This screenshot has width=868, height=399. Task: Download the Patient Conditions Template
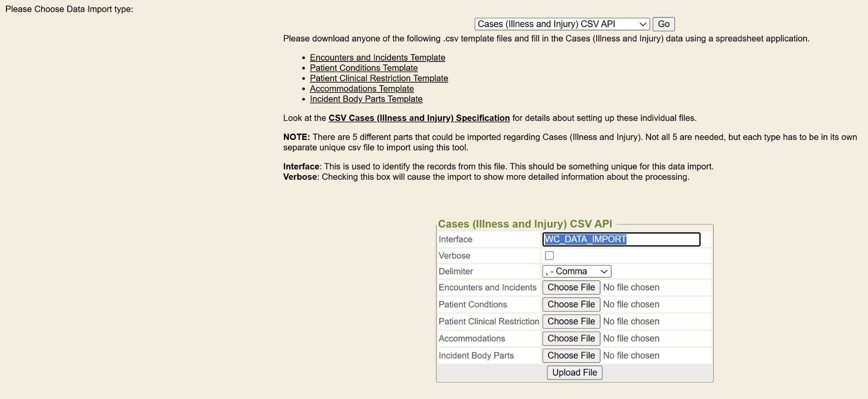(x=364, y=68)
